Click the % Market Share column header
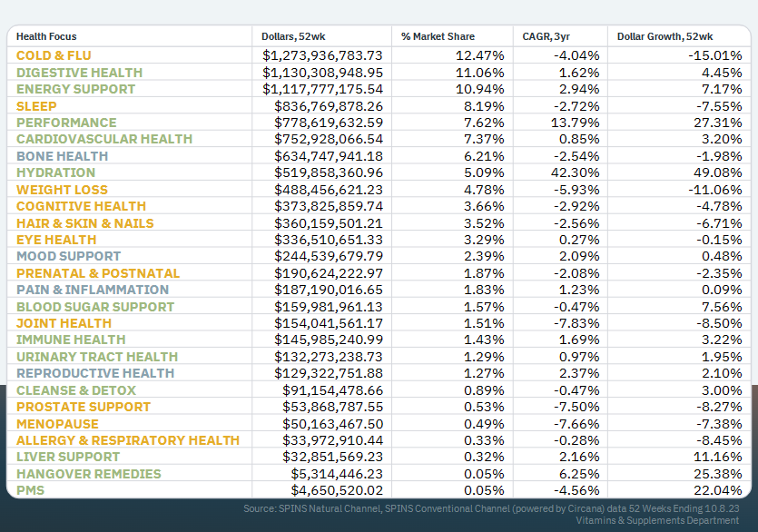The height and width of the screenshot is (532, 758). [x=438, y=36]
